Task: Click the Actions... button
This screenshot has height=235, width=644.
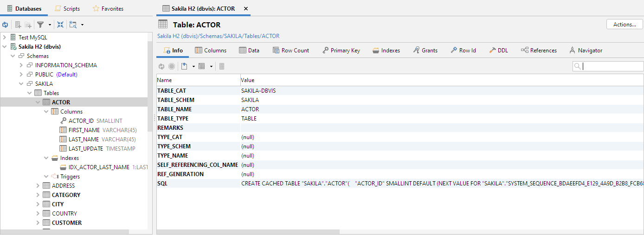Action: point(624,25)
